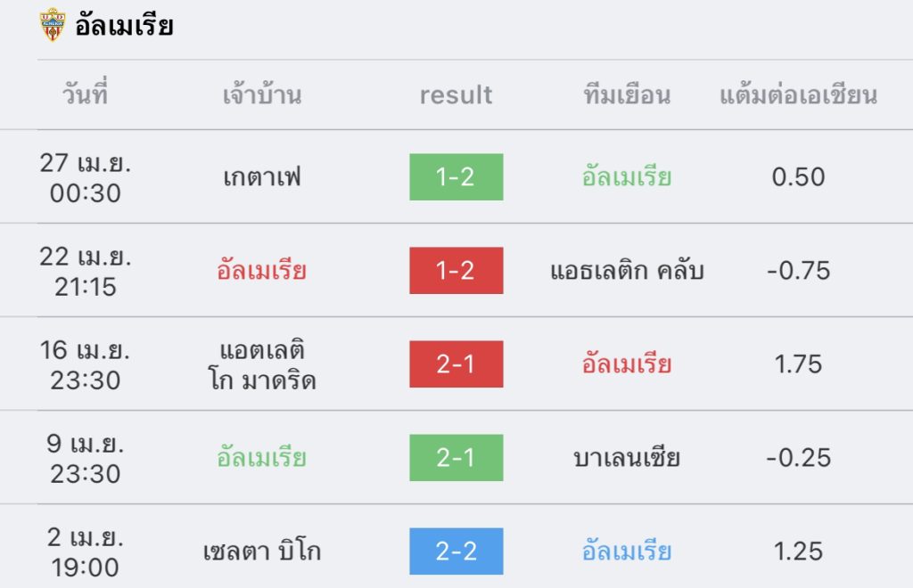Click the เจ้าบ้าน column header
Viewport: 913px width, 588px height.
[x=262, y=94]
